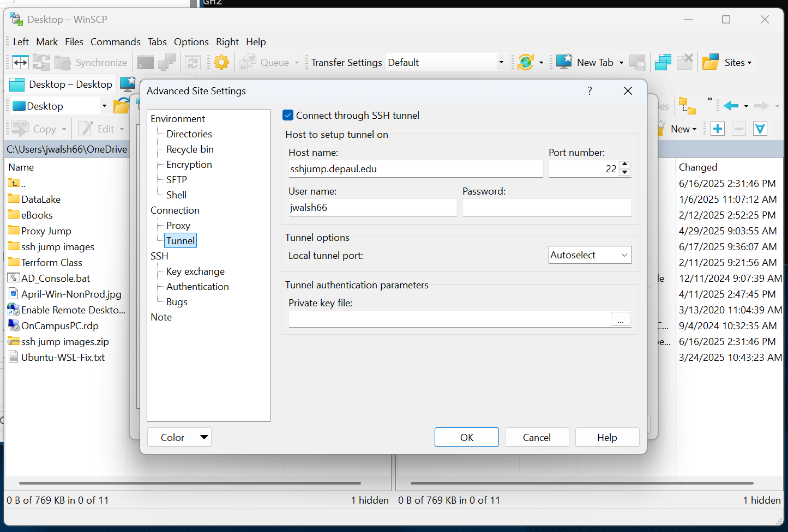Click OK to confirm site settings
The height and width of the screenshot is (532, 788).
tap(466, 437)
